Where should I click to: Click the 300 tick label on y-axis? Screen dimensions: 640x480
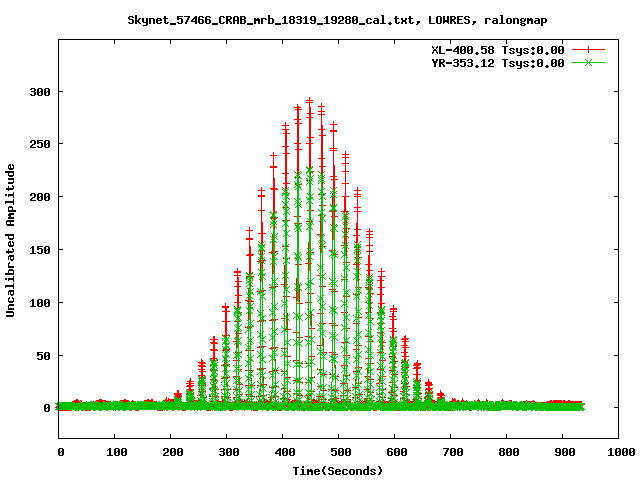tap(40, 92)
